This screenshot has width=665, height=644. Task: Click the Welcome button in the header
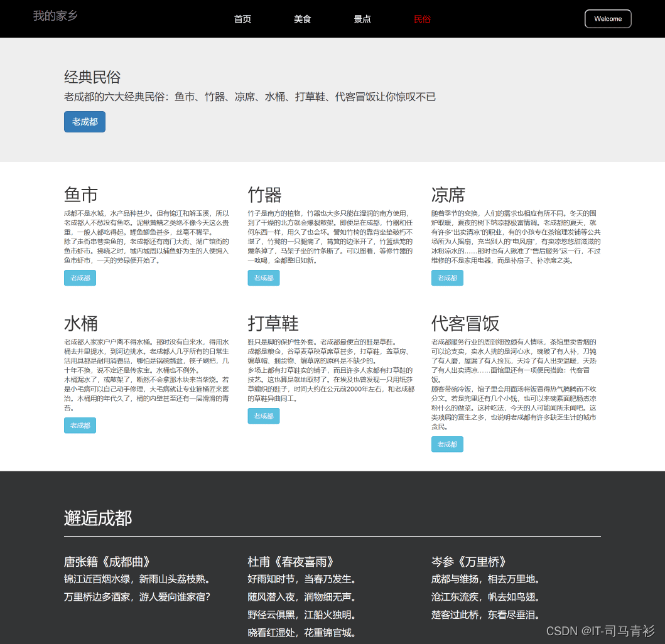tap(607, 19)
